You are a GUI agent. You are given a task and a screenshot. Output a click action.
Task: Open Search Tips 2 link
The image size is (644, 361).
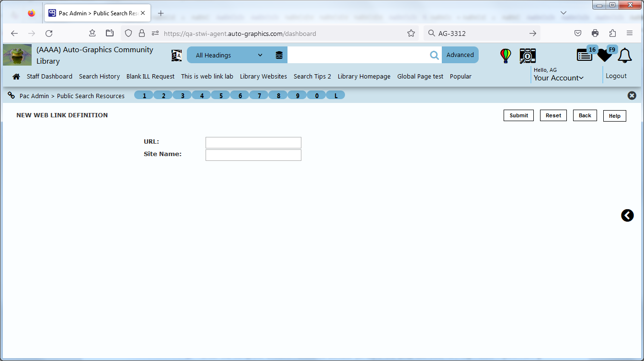[x=312, y=77]
